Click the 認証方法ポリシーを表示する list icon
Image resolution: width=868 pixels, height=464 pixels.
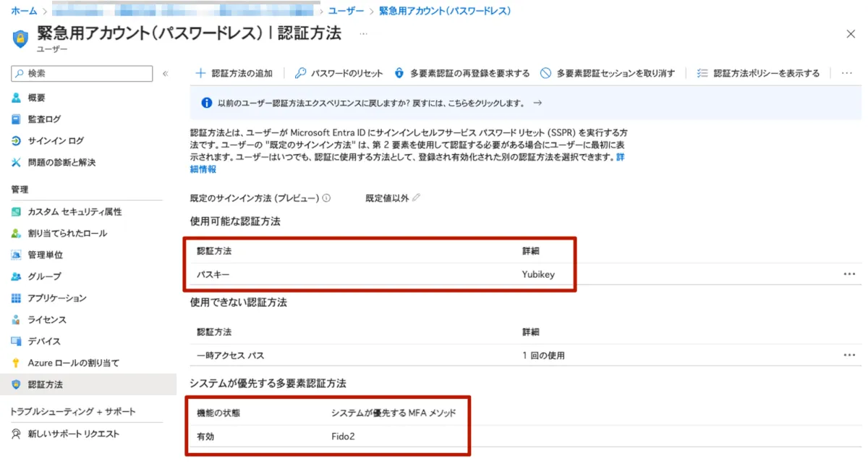click(x=702, y=73)
